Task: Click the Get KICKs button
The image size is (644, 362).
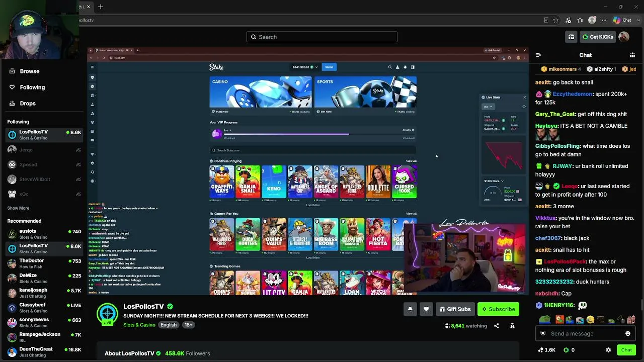Action: [598, 37]
